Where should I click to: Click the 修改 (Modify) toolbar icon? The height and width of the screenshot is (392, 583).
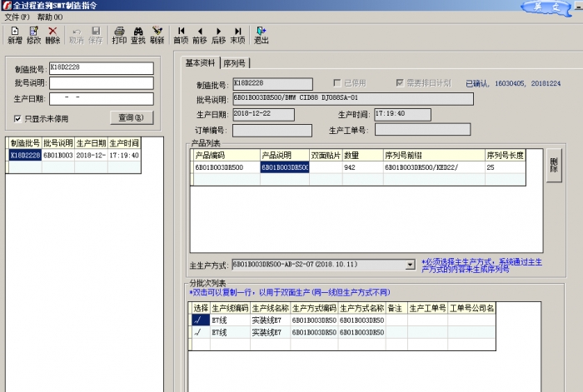click(x=34, y=35)
